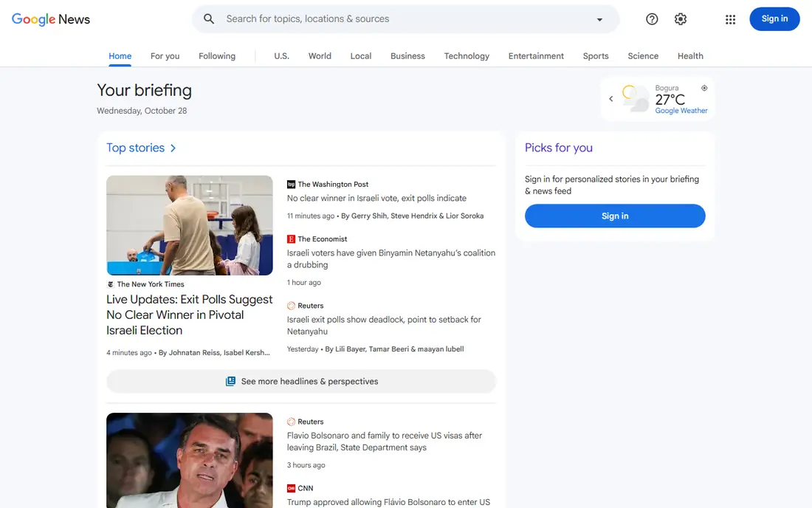Open the Health news section
812x508 pixels.
(690, 56)
